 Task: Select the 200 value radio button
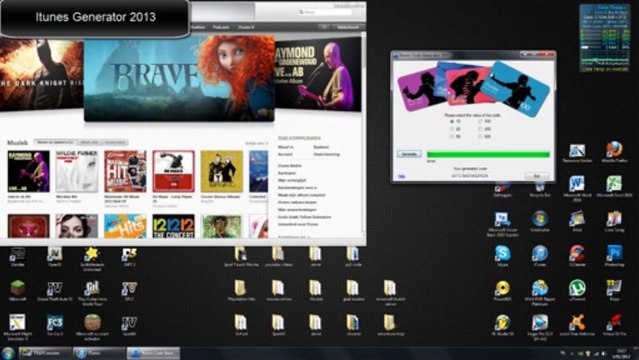point(480,129)
